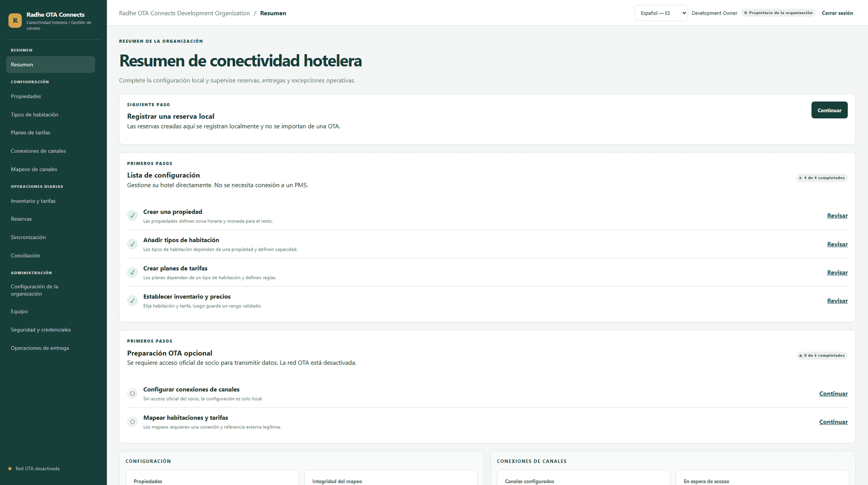
Task: Click the empty circle beside Configurar conexiones de canales
Action: tap(132, 394)
